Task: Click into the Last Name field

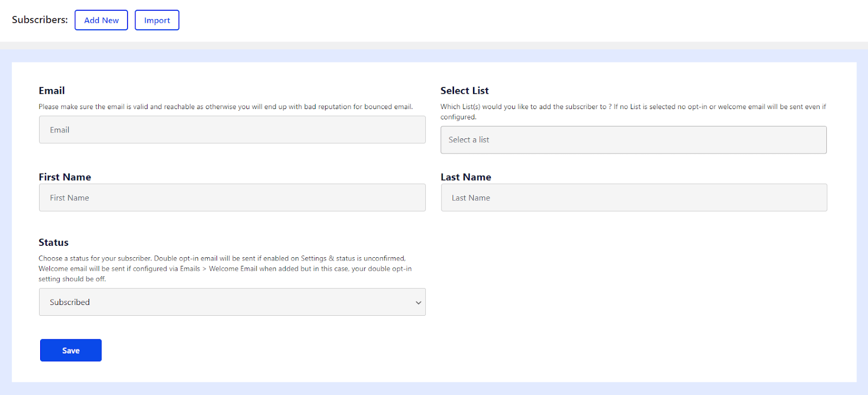Action: coord(634,197)
